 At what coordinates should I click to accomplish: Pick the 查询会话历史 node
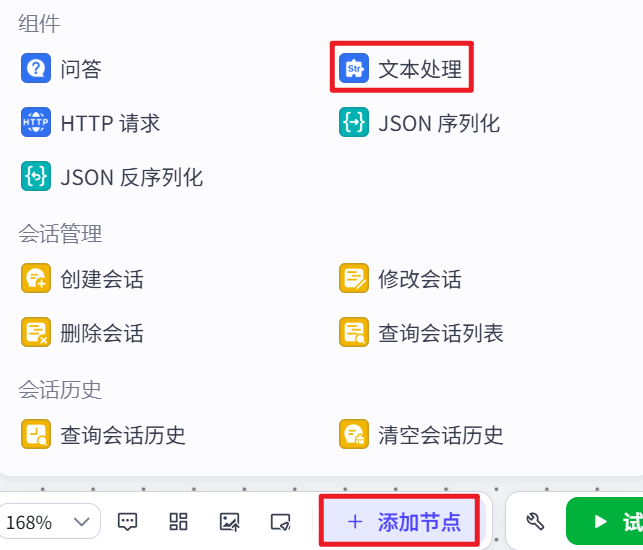[103, 434]
